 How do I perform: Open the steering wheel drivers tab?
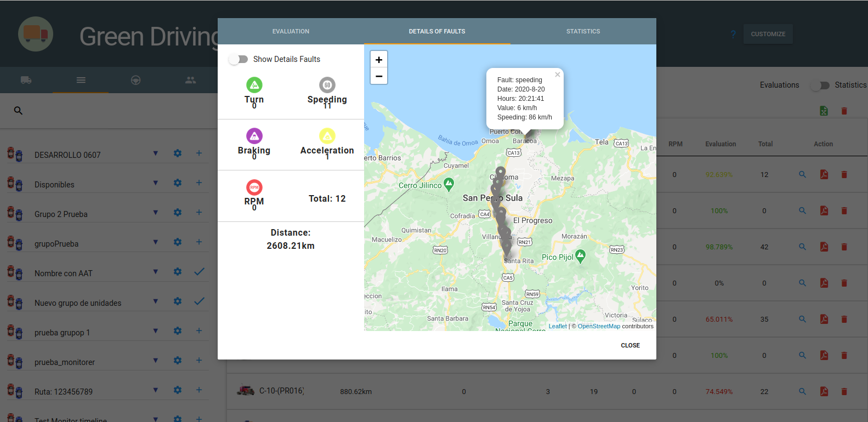click(136, 80)
